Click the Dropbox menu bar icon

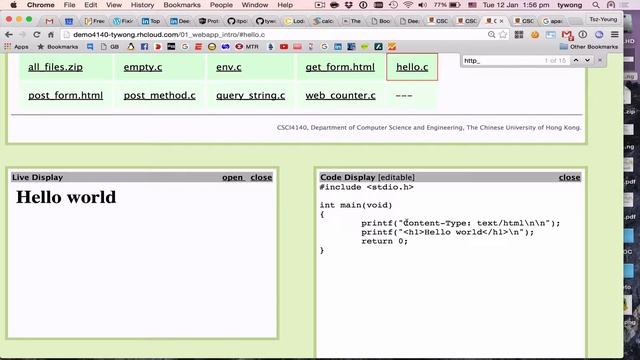[x=349, y=5]
